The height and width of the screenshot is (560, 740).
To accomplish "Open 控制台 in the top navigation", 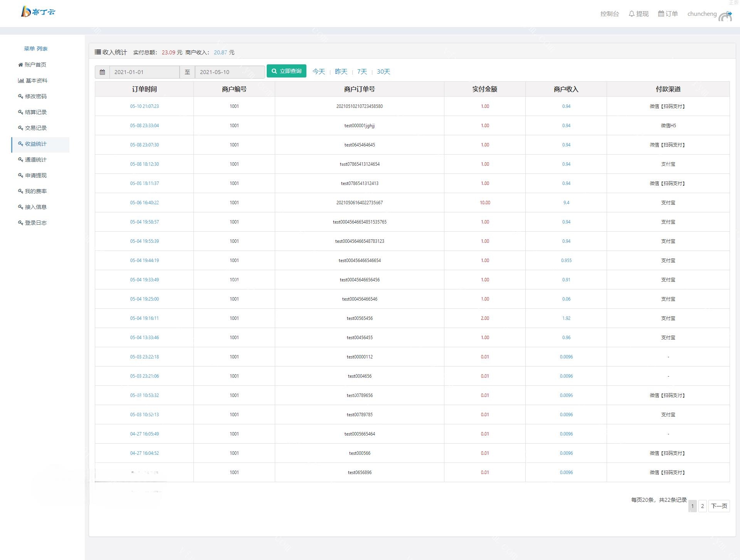I will point(609,14).
